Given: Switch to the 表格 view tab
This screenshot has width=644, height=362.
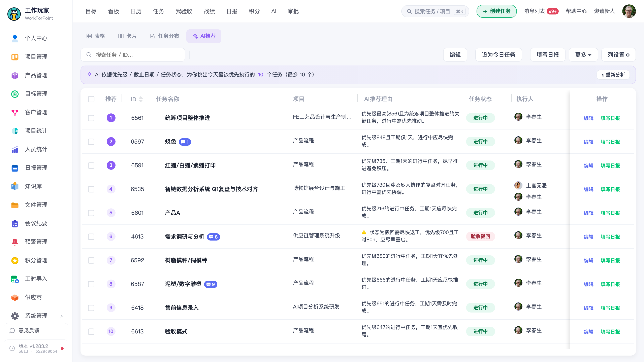Looking at the screenshot, I should pyautogui.click(x=96, y=36).
